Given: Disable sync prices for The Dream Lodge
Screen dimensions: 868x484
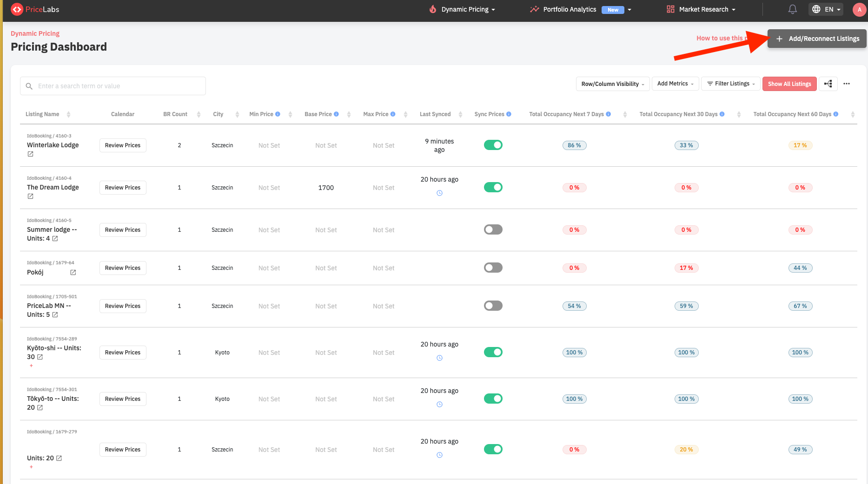Looking at the screenshot, I should pos(493,187).
